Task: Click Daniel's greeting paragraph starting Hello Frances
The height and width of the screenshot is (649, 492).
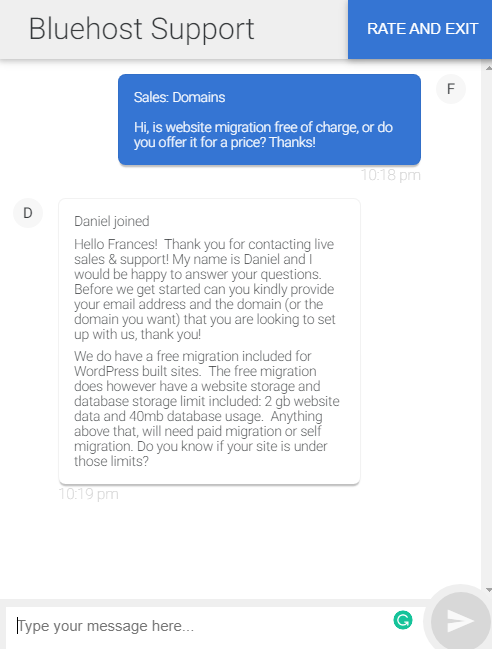Action: tap(204, 289)
